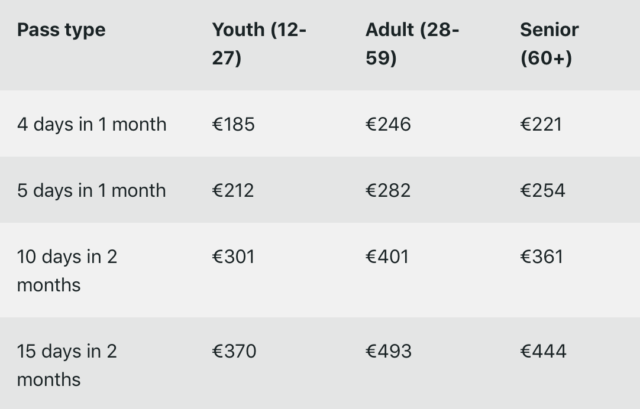Click the €185 Youth price cell
The height and width of the screenshot is (409, 640).
234,125
